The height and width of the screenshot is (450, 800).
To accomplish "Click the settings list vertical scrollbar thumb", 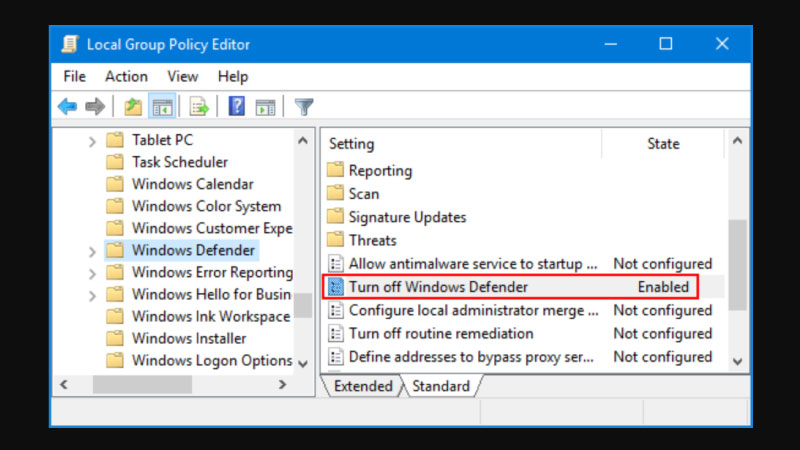I will coord(737,264).
